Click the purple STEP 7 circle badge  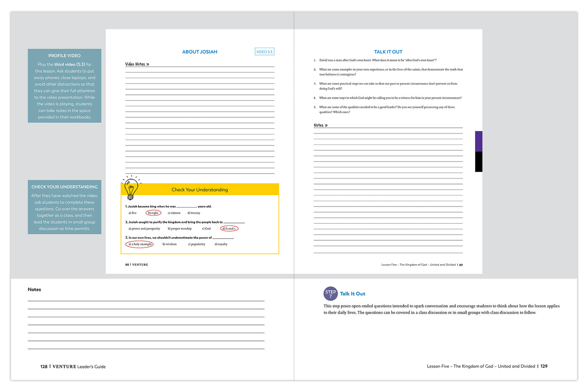pyautogui.click(x=330, y=294)
